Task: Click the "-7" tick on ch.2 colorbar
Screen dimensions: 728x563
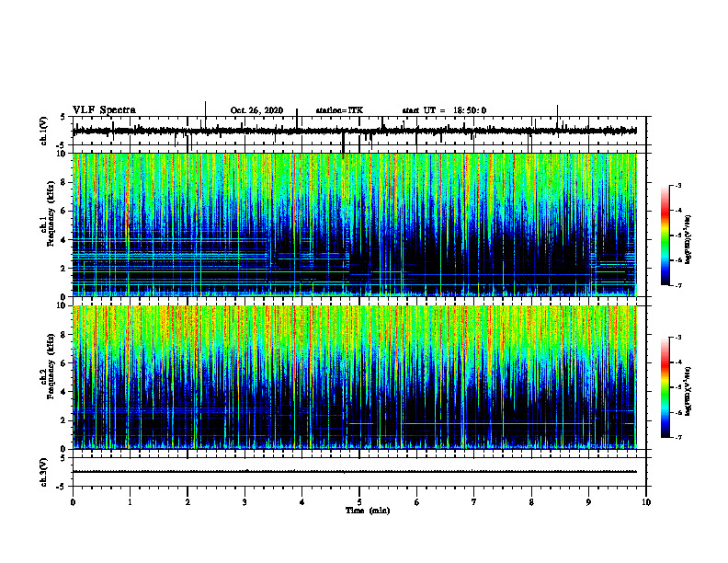Action: [678, 437]
